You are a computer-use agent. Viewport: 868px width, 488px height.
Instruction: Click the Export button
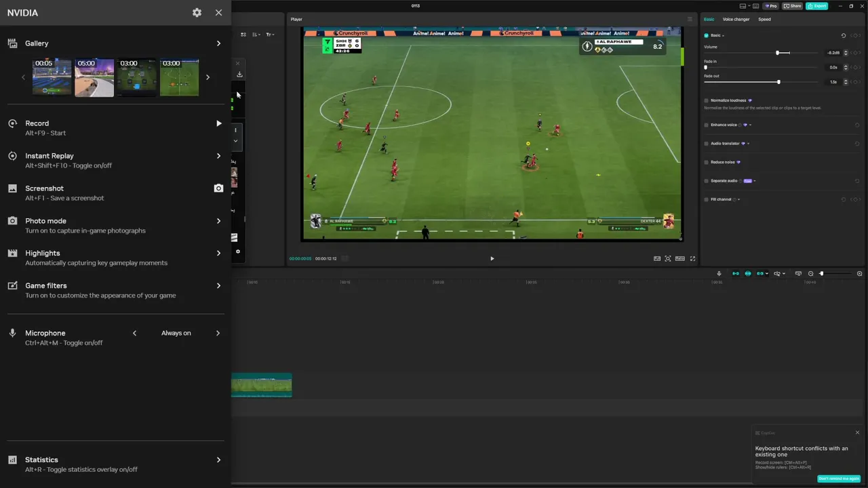817,6
